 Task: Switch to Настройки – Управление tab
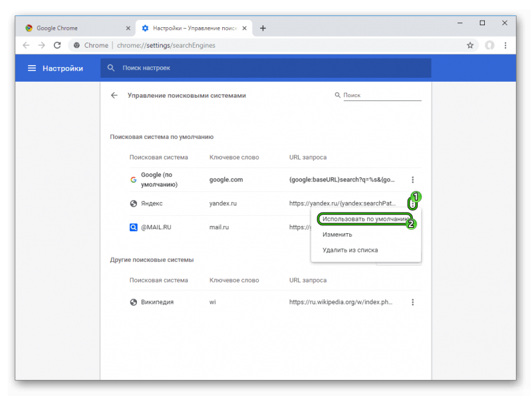click(194, 28)
